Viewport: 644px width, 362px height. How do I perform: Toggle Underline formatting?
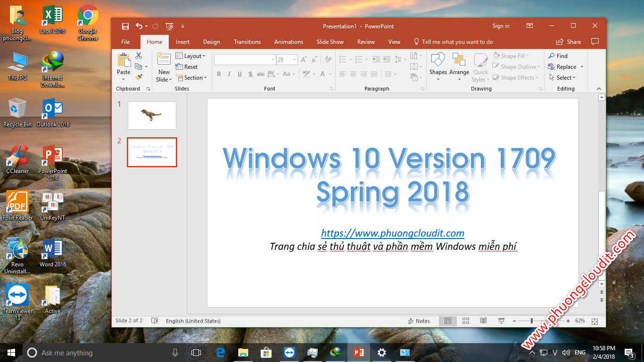coord(239,74)
